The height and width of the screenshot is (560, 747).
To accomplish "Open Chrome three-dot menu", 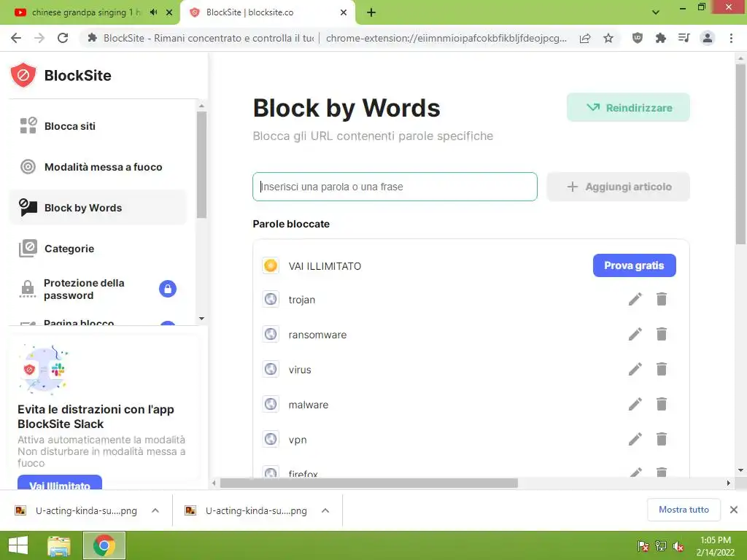I will (731, 38).
